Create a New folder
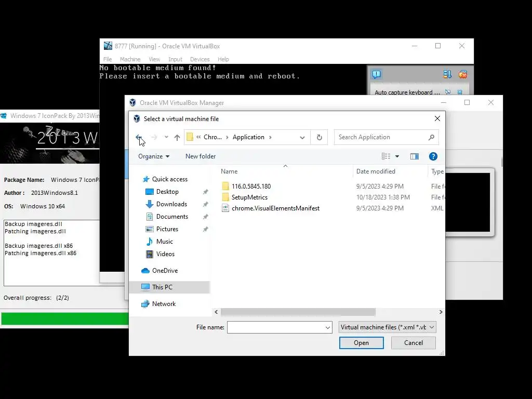Viewport: 532px width, 399px height. (201, 156)
